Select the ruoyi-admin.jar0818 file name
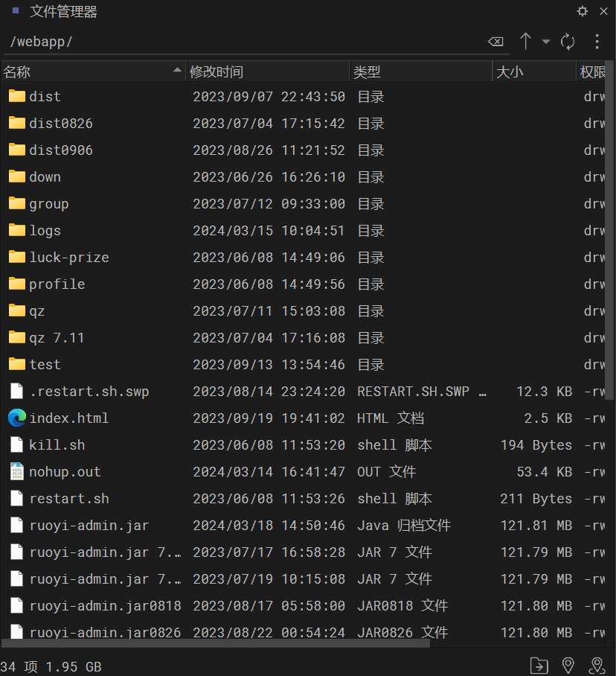Viewport: 616px width, 676px height. click(x=105, y=606)
